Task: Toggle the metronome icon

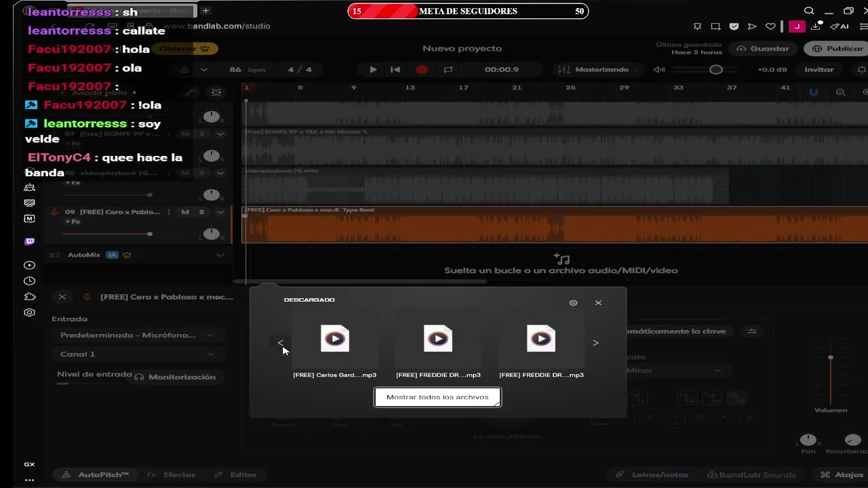Action: coord(184,69)
